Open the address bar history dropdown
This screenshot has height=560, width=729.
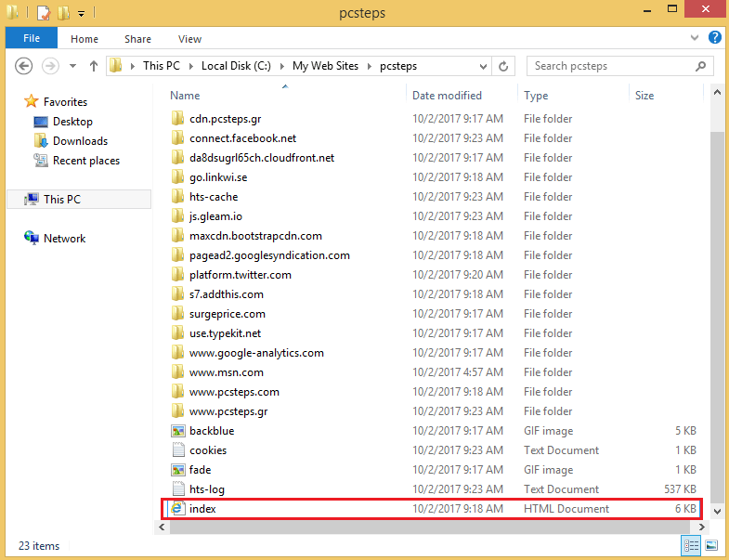coord(483,67)
